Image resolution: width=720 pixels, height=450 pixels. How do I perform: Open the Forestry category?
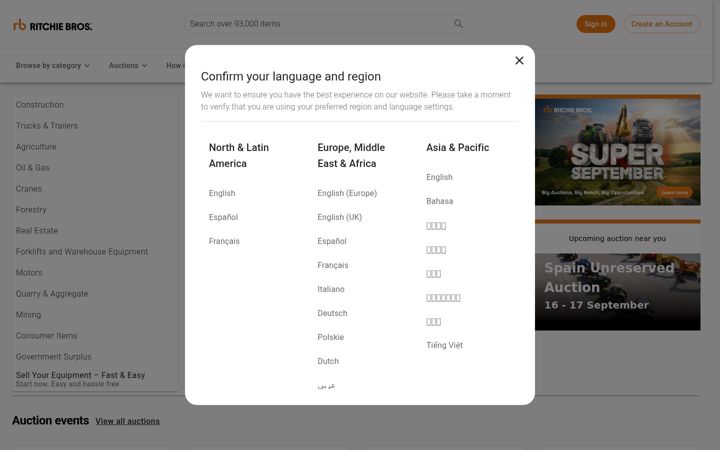[x=31, y=210]
